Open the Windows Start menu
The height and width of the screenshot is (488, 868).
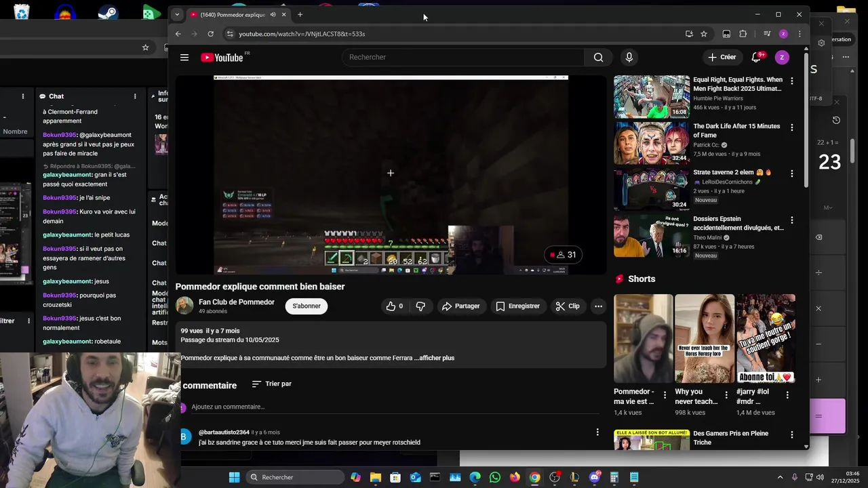pos(234,477)
